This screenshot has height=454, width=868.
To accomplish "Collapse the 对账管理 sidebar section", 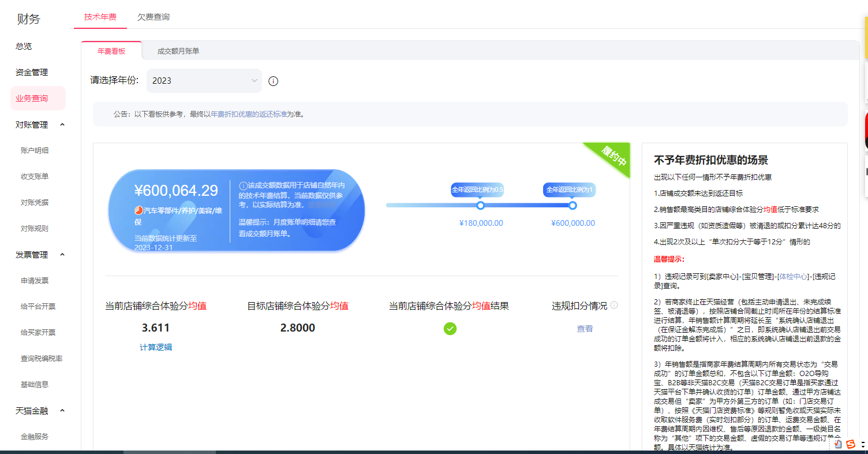I will pyautogui.click(x=63, y=125).
